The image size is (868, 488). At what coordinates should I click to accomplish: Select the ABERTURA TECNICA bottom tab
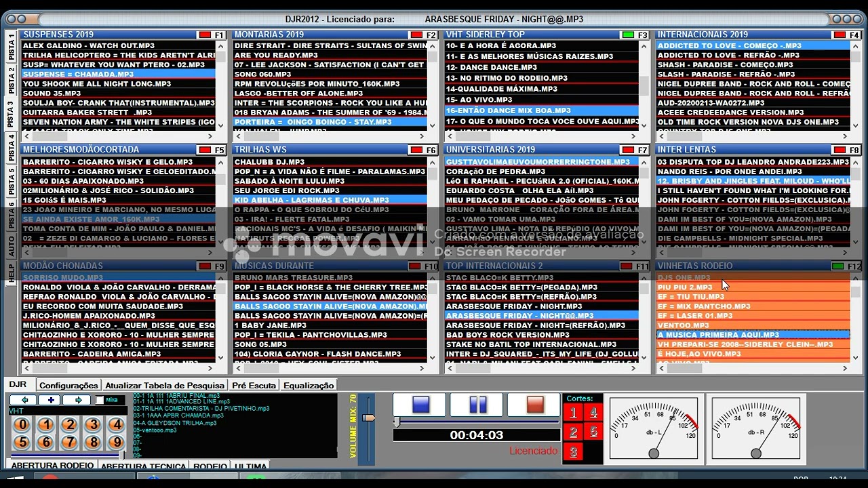point(143,466)
